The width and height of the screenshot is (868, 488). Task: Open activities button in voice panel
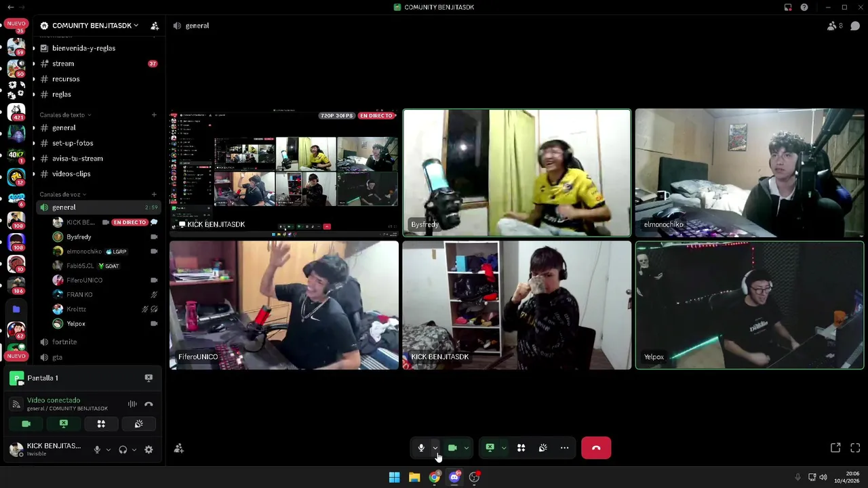coord(101,424)
